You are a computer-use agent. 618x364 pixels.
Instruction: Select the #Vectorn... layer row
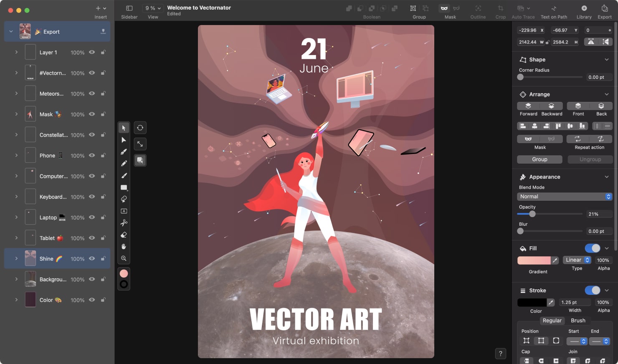point(57,73)
